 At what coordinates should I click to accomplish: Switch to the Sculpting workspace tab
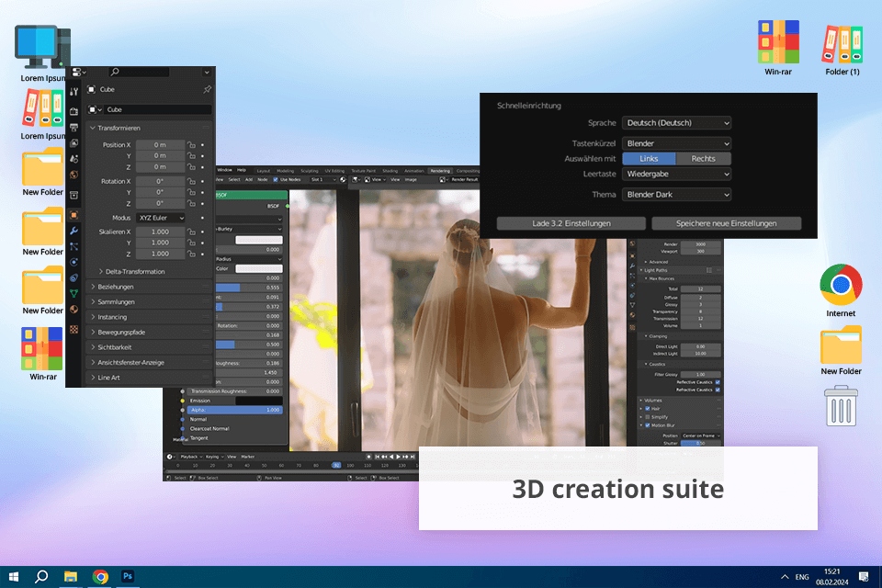pyautogui.click(x=310, y=171)
